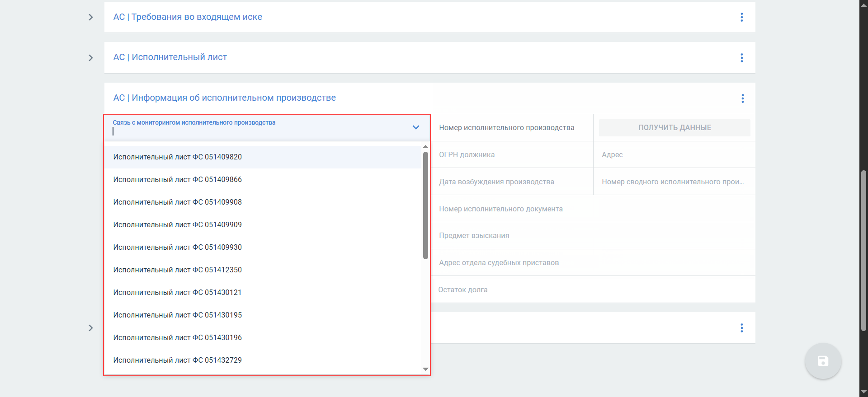Open menu for Информация об исполнительном производстве
This screenshot has height=397, width=868.
(742, 98)
